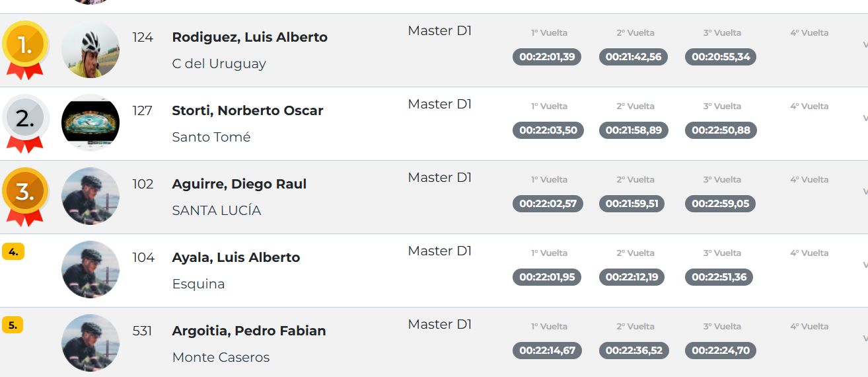Click Diego Raul Aguirre's avatar
Screen dimensions: 868x377
pos(90,196)
